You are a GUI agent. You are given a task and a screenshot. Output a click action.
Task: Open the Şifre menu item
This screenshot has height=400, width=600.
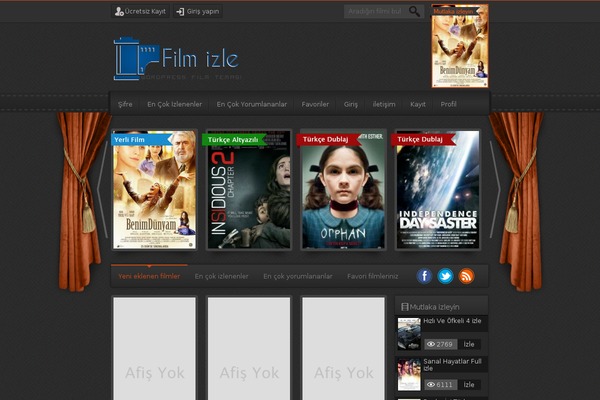coord(125,104)
